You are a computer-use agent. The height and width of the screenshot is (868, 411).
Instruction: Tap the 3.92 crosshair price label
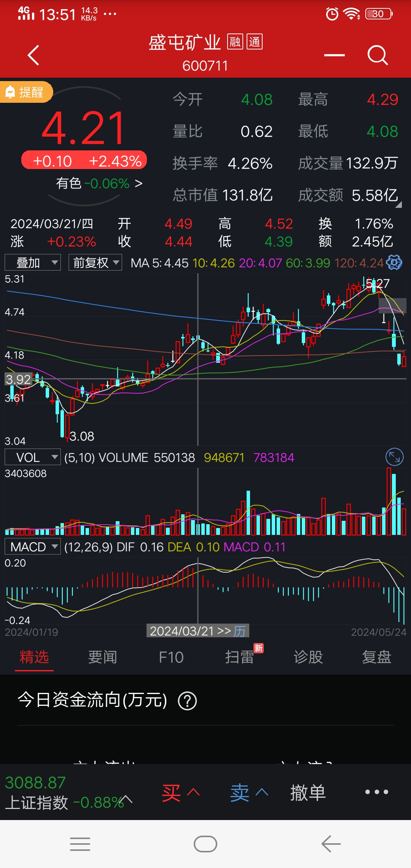pyautogui.click(x=18, y=379)
